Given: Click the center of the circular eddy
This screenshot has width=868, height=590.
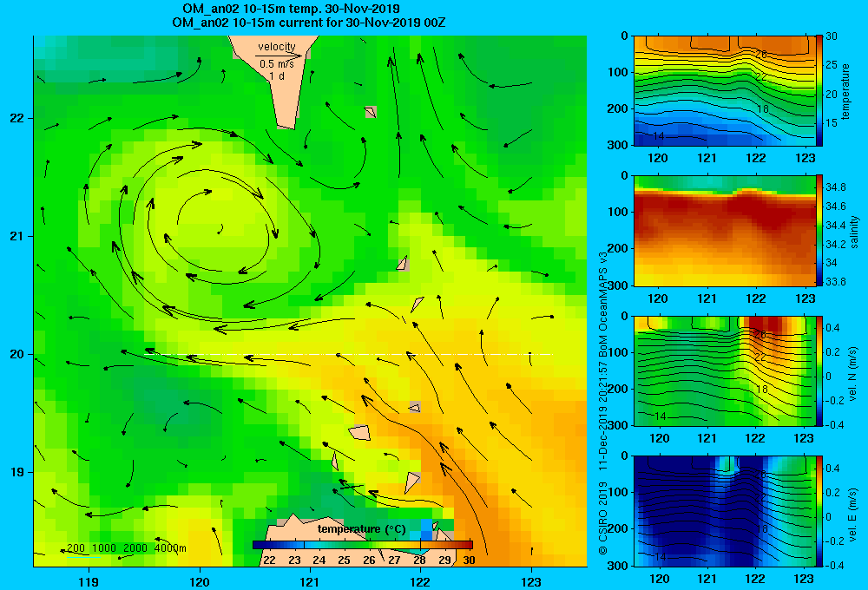Looking at the screenshot, I should coord(220,230).
